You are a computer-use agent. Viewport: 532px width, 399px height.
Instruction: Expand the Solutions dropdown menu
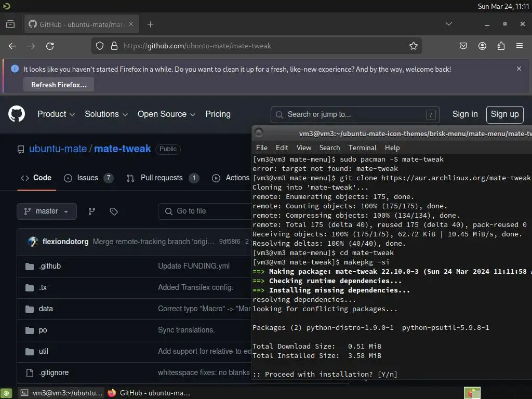pyautogui.click(x=106, y=114)
